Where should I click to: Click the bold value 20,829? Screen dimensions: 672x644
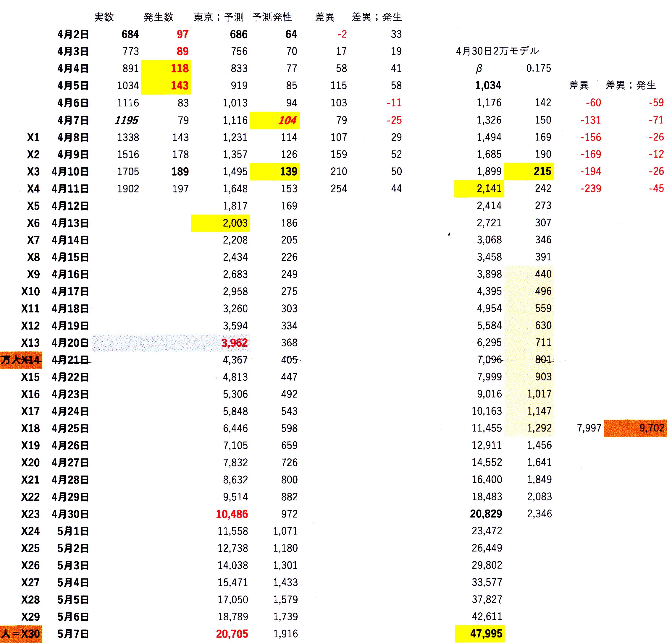(x=486, y=514)
